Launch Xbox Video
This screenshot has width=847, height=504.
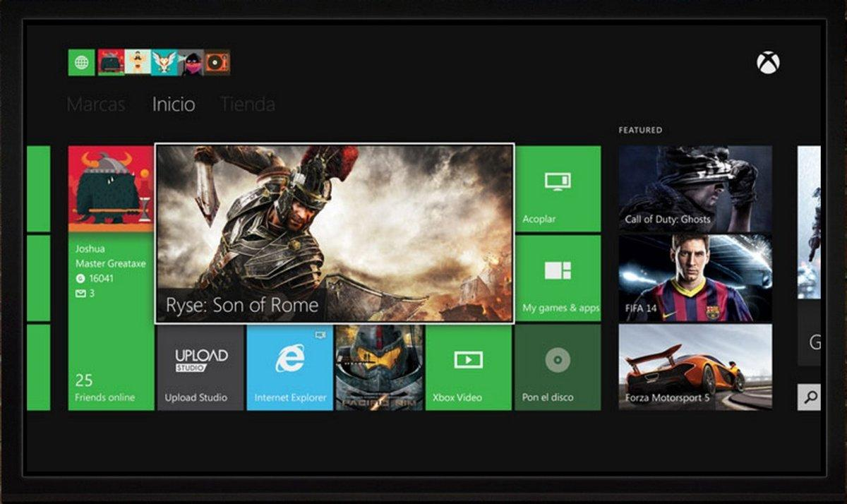pyautogui.click(x=469, y=367)
